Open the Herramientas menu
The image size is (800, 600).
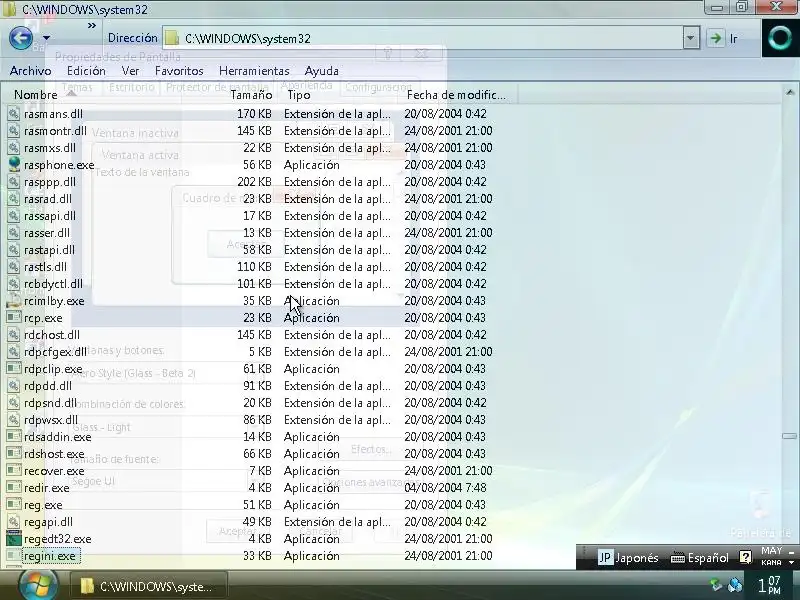point(254,71)
